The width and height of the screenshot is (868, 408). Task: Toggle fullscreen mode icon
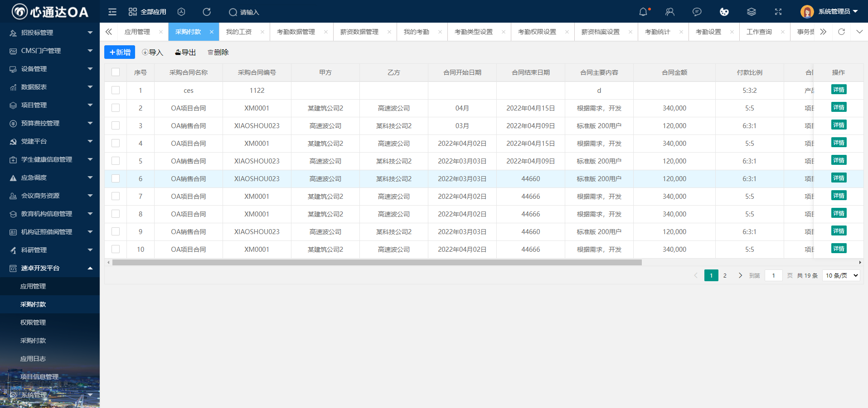click(778, 12)
